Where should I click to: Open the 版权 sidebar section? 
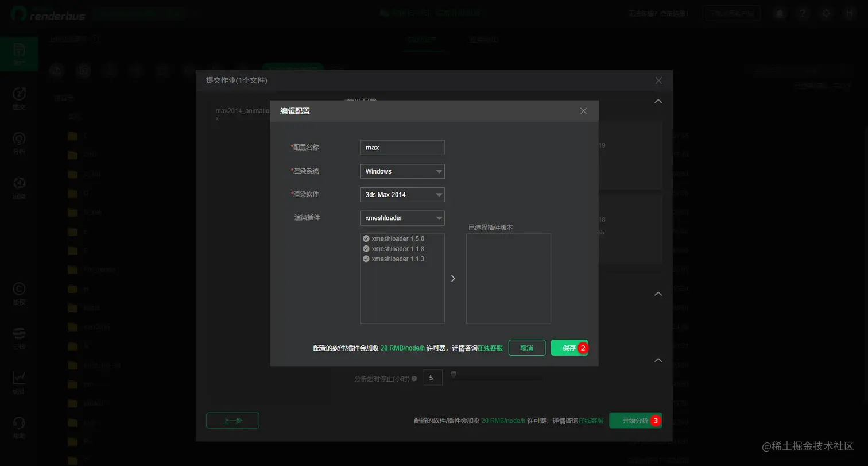pos(19,294)
